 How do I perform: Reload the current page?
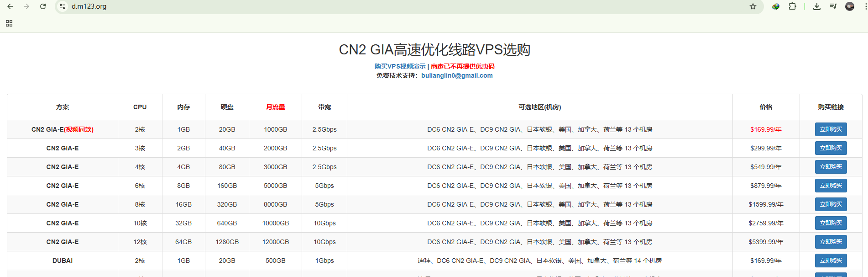click(43, 6)
